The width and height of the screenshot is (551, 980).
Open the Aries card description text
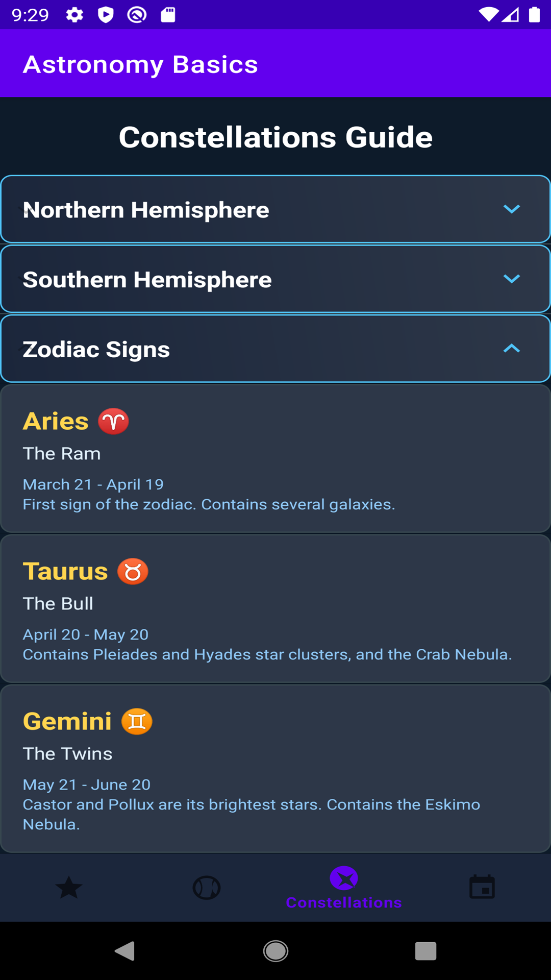point(209,504)
